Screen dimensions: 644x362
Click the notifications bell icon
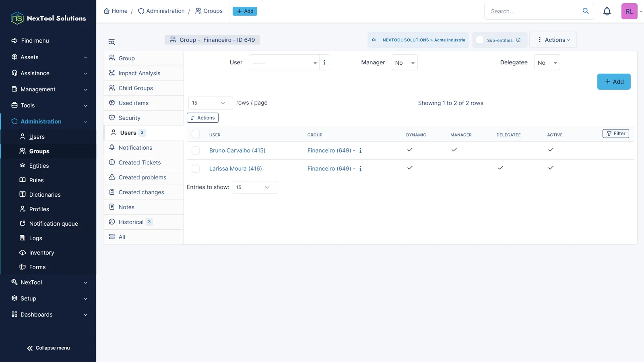pyautogui.click(x=607, y=11)
